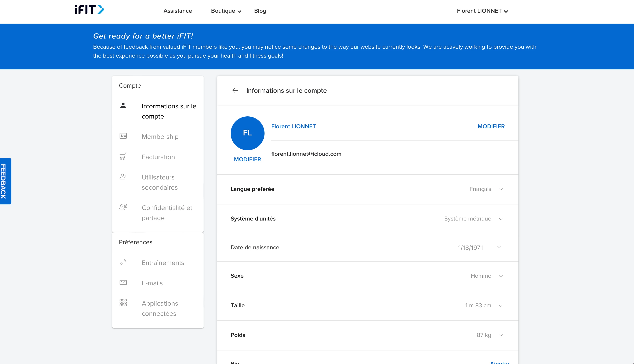
Task: Click the FL profile avatar circle
Action: tap(247, 133)
